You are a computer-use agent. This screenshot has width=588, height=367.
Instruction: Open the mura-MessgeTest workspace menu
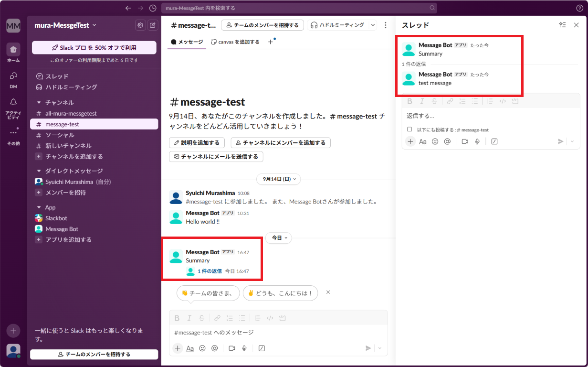point(65,25)
